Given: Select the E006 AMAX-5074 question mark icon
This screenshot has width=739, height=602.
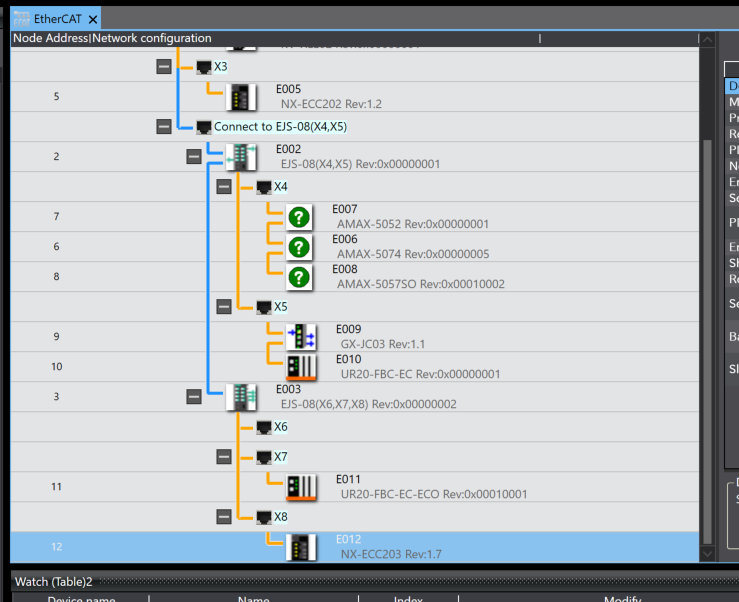Looking at the screenshot, I should pos(298,248).
